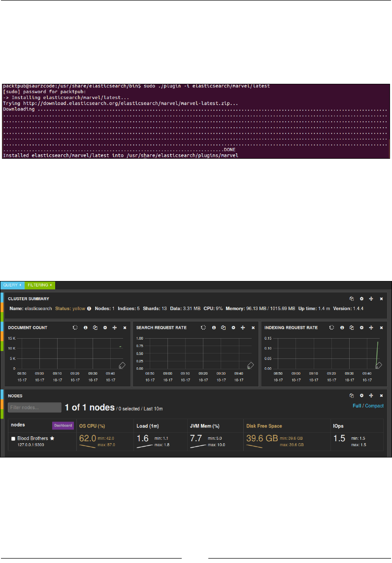Click the star icon beside Blood Brothers
392x563 pixels.
(52, 438)
